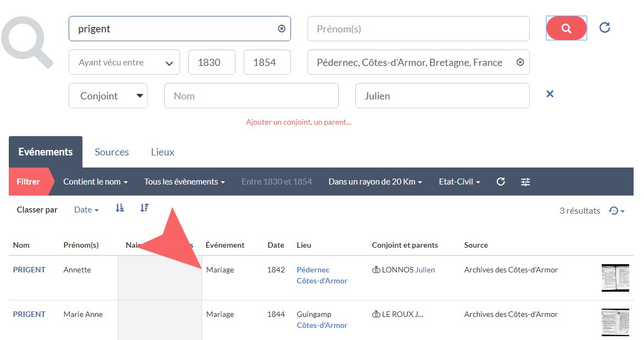Sort results in ascending order

tap(120, 208)
